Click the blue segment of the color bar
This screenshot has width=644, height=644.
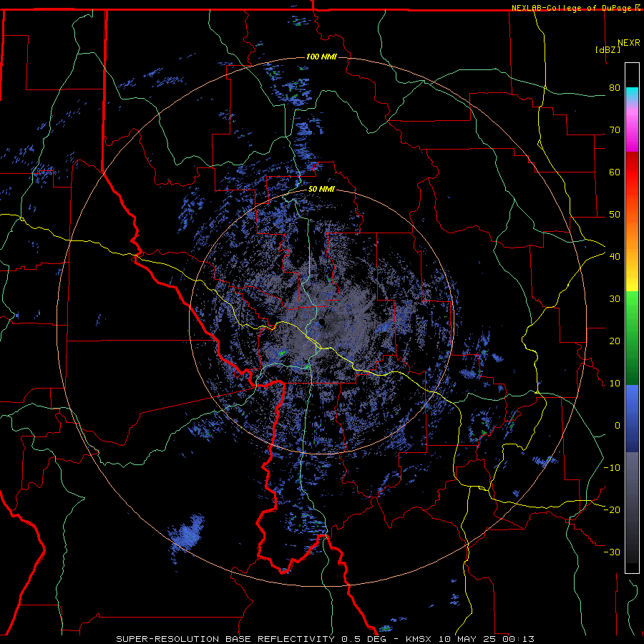[632, 419]
